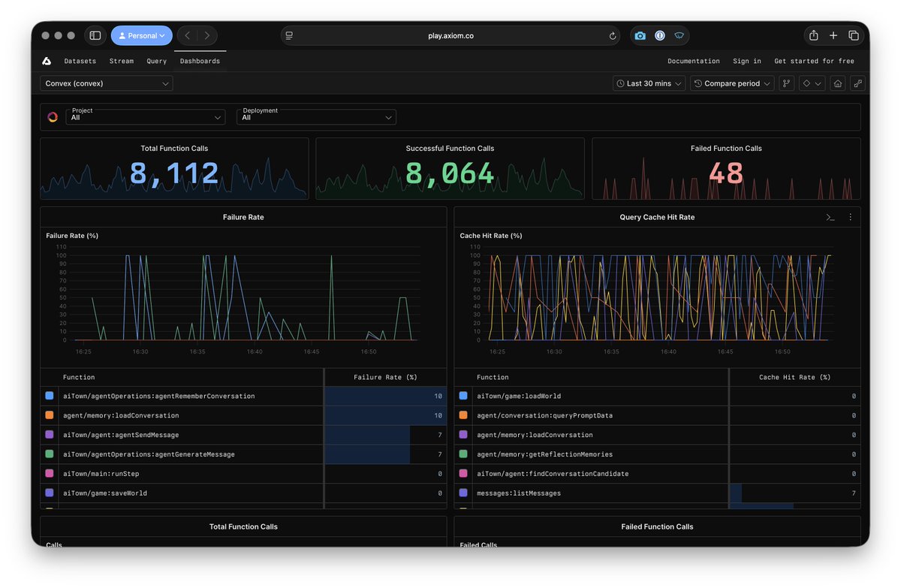
Task: Click the Cache Hit Rate (%) column header
Action: point(794,377)
